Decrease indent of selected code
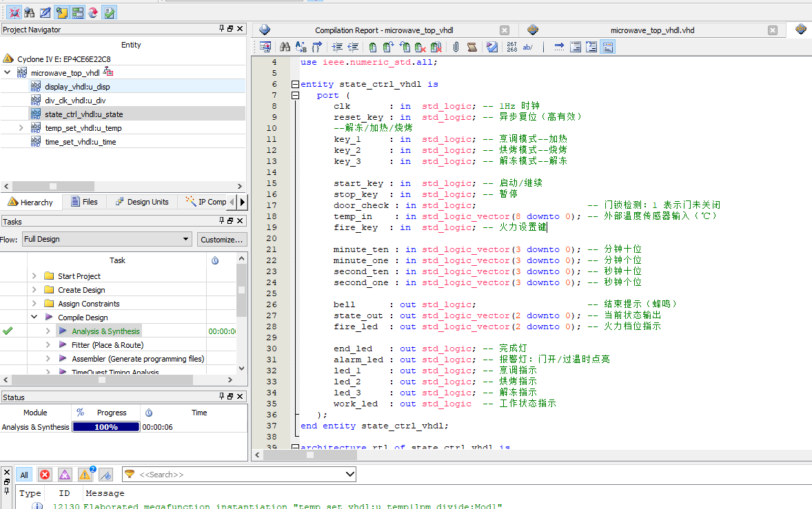The height and width of the screenshot is (509, 812). click(353, 47)
